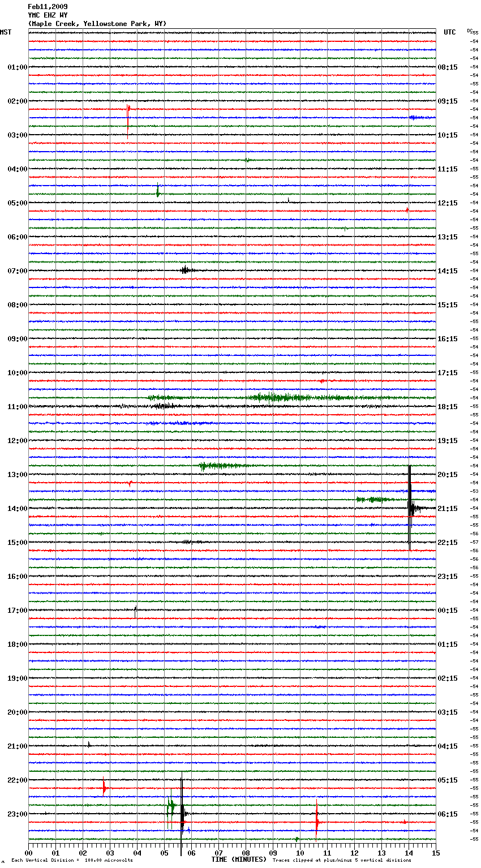
Task: Click the -57 DC offset value
Action: (x=474, y=543)
